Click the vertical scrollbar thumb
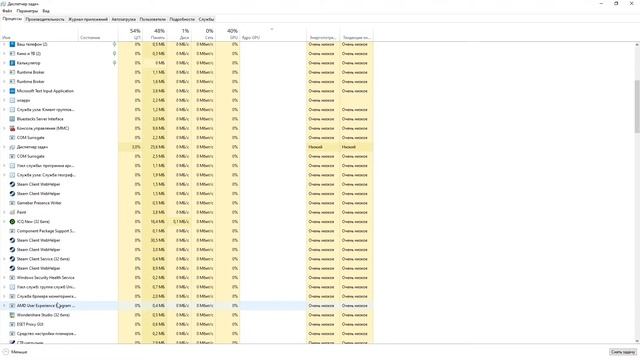 tap(637, 106)
